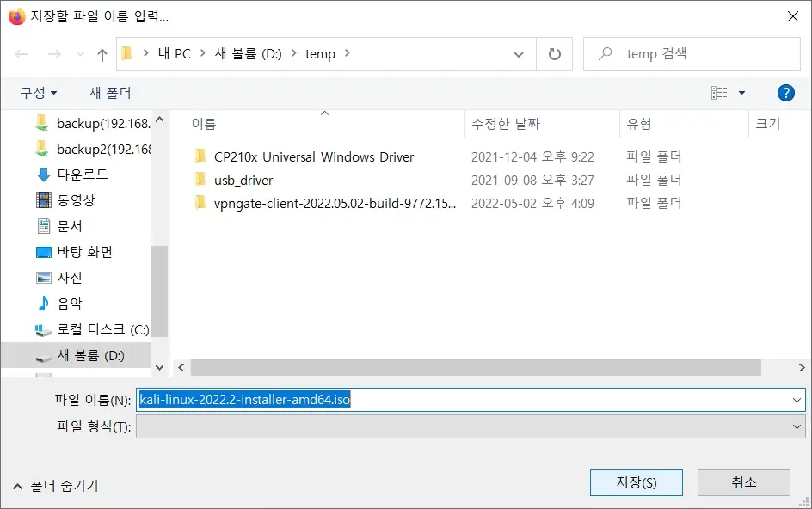Click 2022-05-02 오후 4:09 date cell
The image size is (812, 509).
pos(532,204)
